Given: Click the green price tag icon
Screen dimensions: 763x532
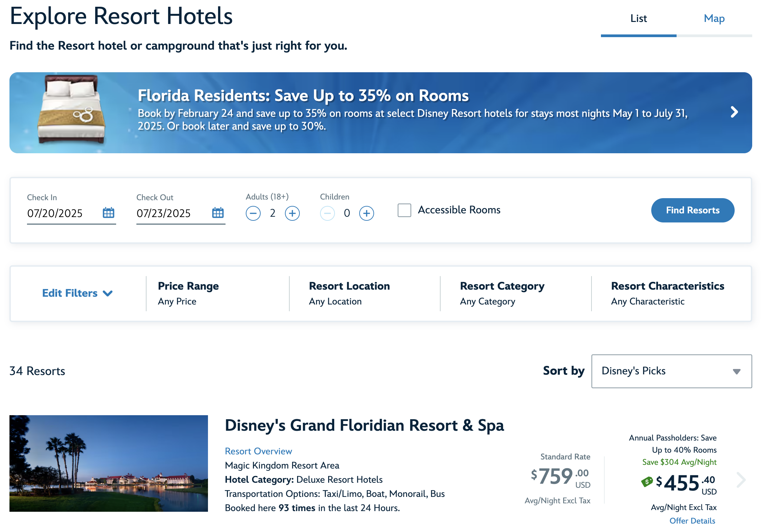Looking at the screenshot, I should point(647,482).
